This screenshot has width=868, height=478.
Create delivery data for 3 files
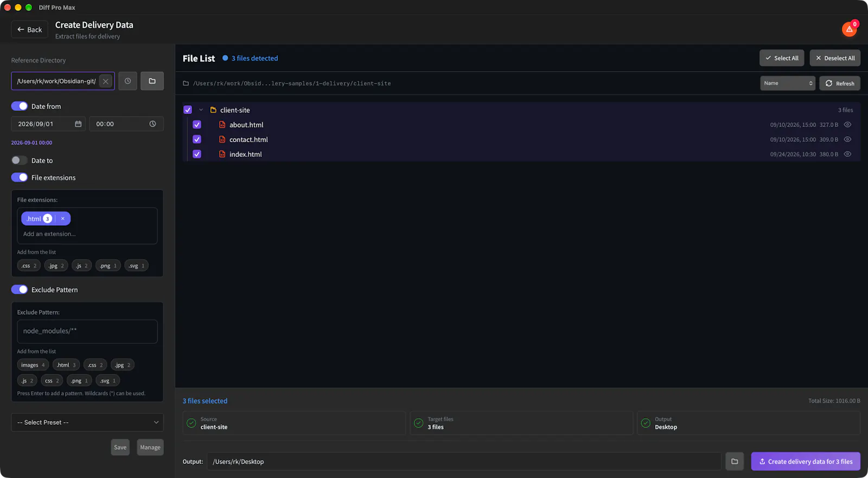[806, 462]
